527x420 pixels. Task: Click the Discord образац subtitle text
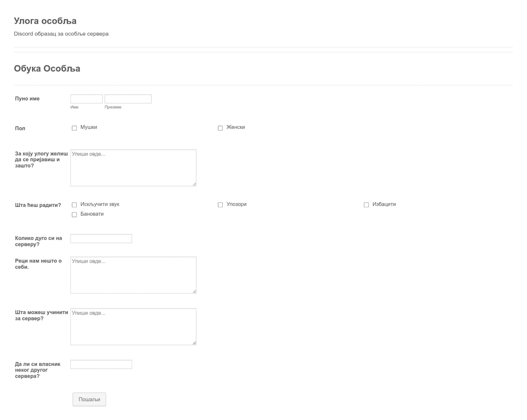(x=62, y=33)
